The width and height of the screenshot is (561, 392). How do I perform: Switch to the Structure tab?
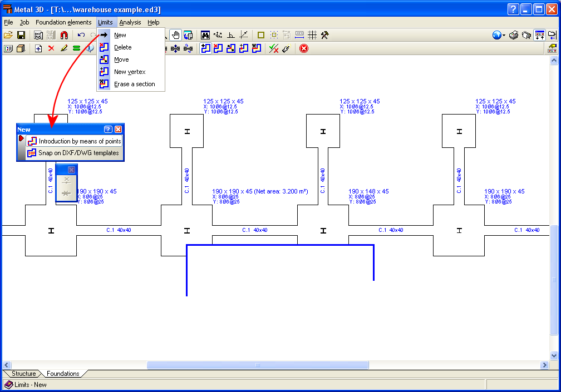[23, 374]
